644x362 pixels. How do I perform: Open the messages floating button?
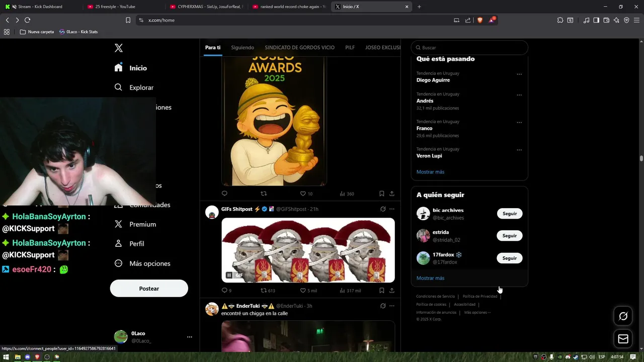click(623, 339)
